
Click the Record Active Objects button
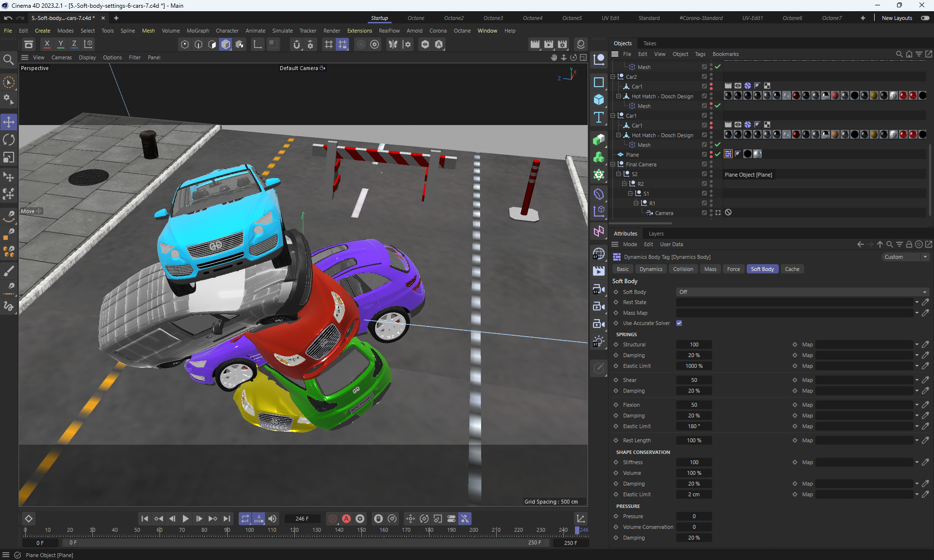333,519
